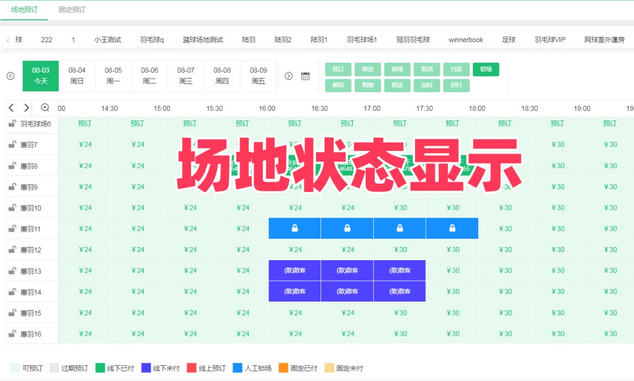The height and width of the screenshot is (381, 634).
Task: Advance to next week with circled arrow
Action: (288, 76)
